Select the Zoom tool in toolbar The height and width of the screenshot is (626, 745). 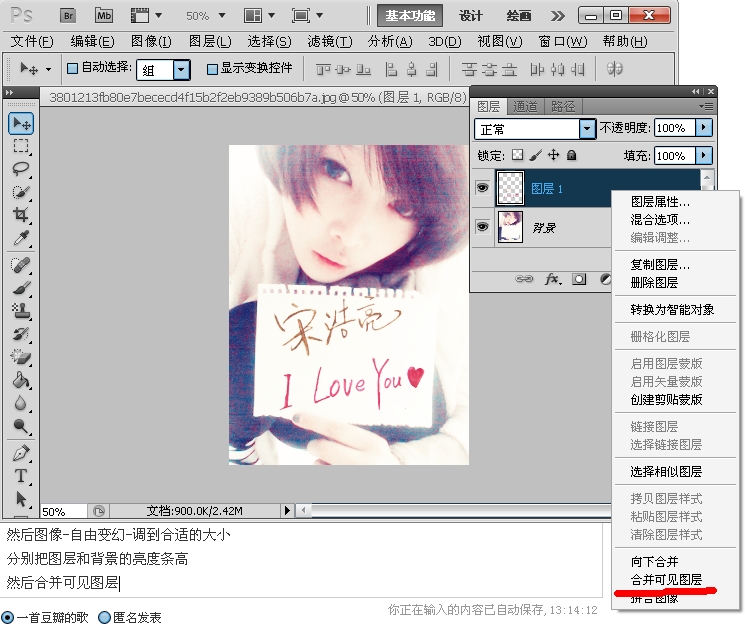click(20, 427)
